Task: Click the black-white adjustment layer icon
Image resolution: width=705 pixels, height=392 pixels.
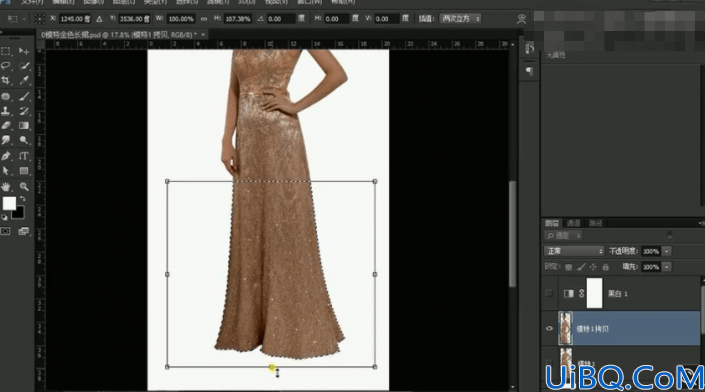Action: point(568,294)
